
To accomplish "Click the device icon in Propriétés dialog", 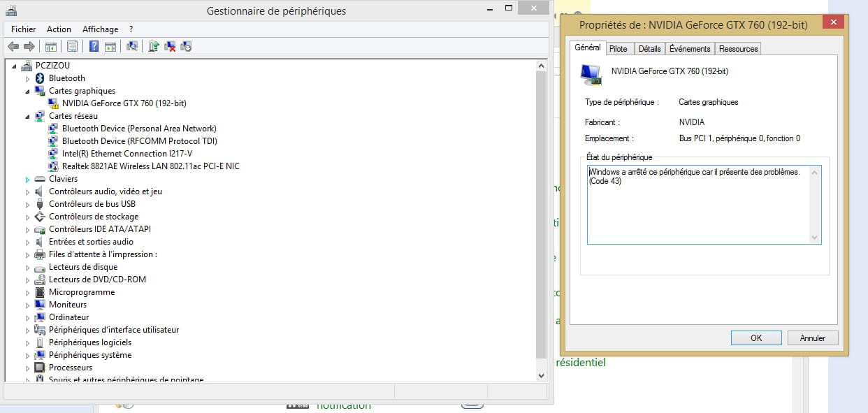I will point(591,73).
